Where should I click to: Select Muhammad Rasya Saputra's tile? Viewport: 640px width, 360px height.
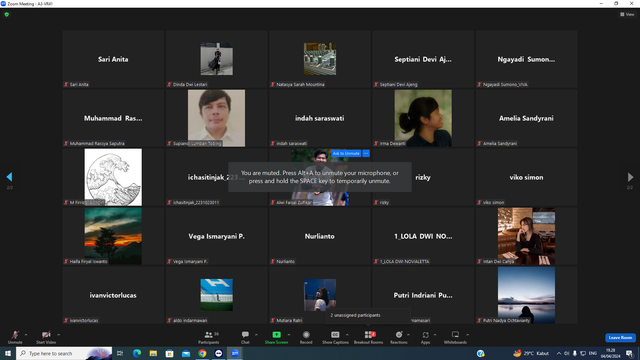(113, 118)
